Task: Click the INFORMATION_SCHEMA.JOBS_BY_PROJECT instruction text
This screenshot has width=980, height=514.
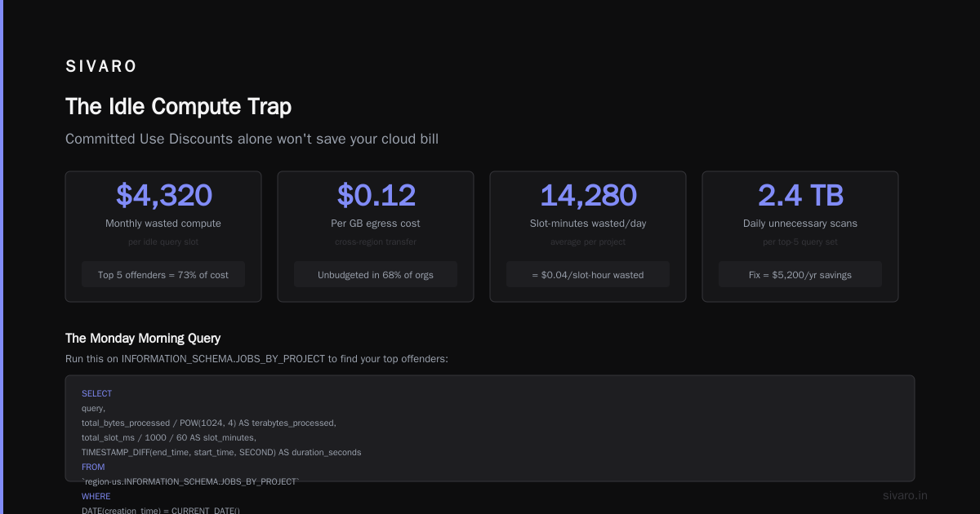Action: 256,358
